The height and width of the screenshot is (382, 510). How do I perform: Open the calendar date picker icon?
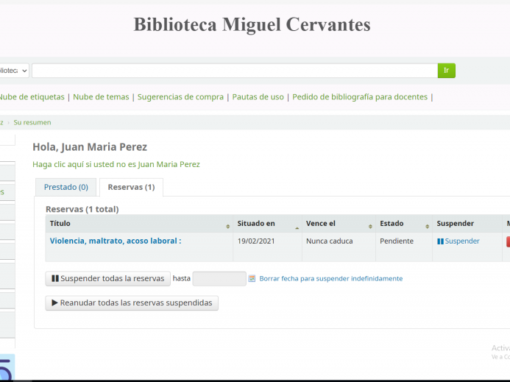252,279
